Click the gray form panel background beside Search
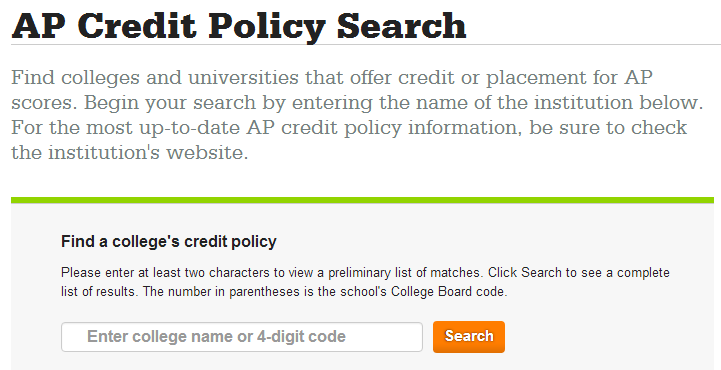Screen dimensions: 721x370 coord(607,336)
